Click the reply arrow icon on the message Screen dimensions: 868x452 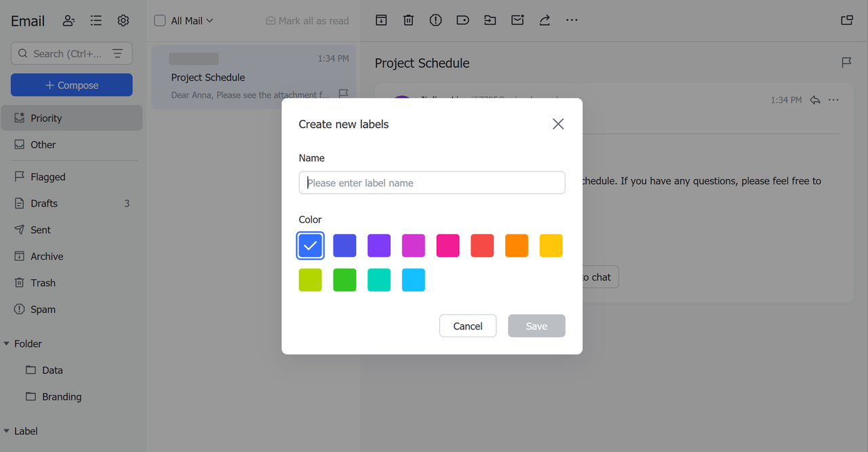[815, 100]
